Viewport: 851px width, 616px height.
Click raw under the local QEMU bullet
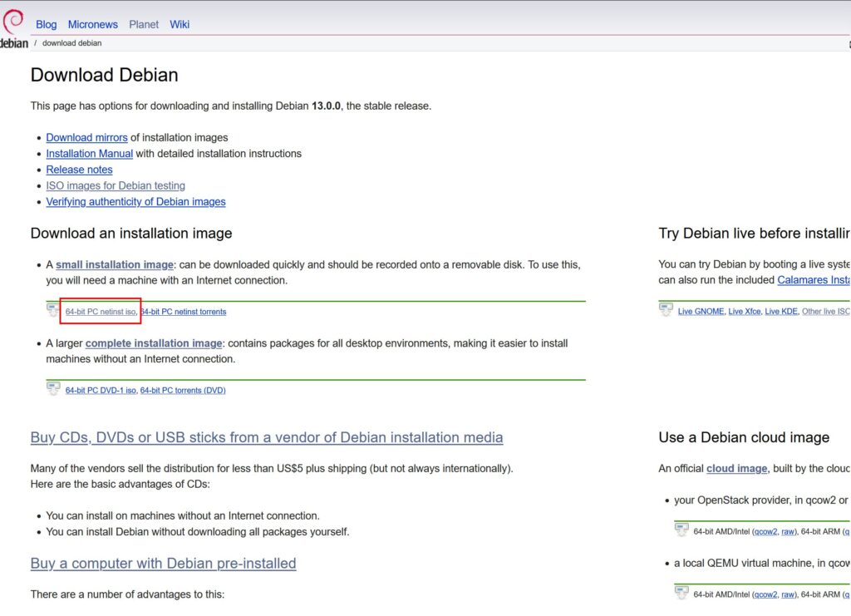788,595
